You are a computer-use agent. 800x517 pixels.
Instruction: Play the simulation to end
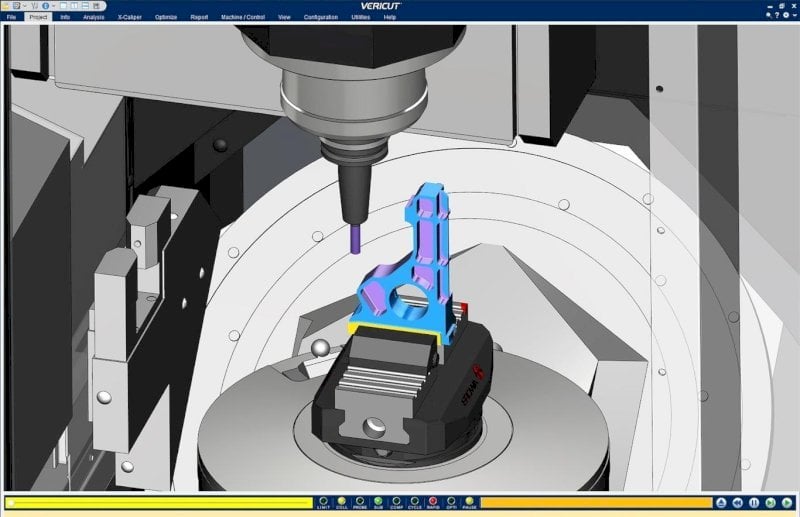point(787,503)
